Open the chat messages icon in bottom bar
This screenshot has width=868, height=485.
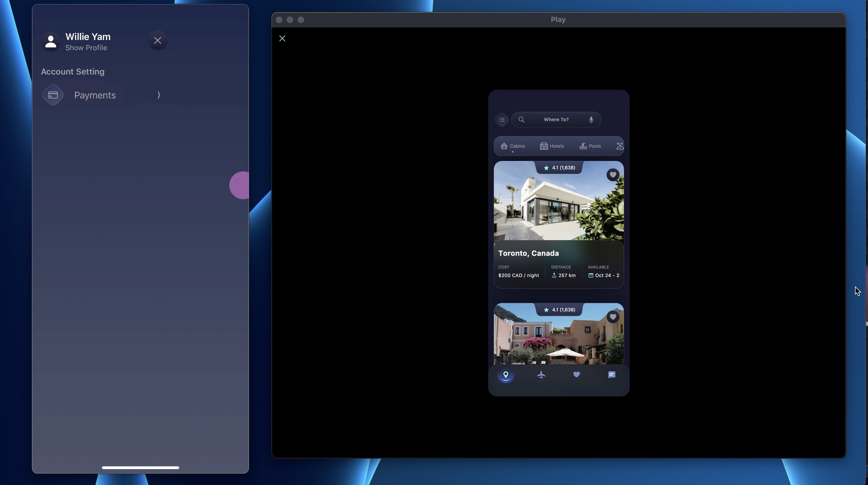(x=611, y=374)
